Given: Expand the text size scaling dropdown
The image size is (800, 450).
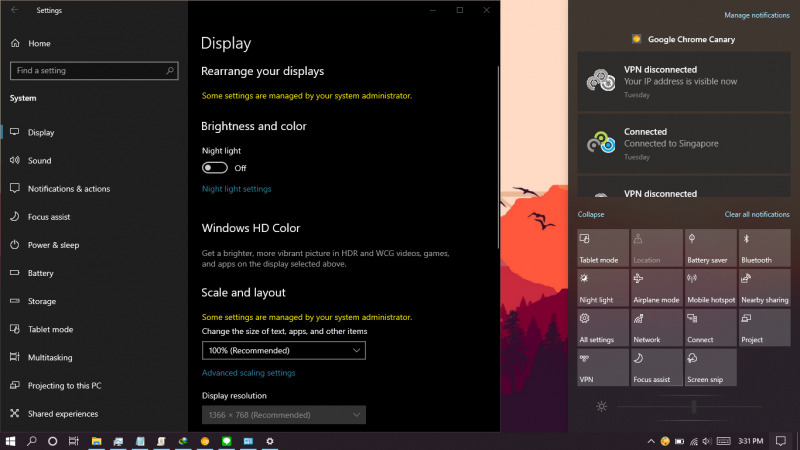Looking at the screenshot, I should click(283, 350).
